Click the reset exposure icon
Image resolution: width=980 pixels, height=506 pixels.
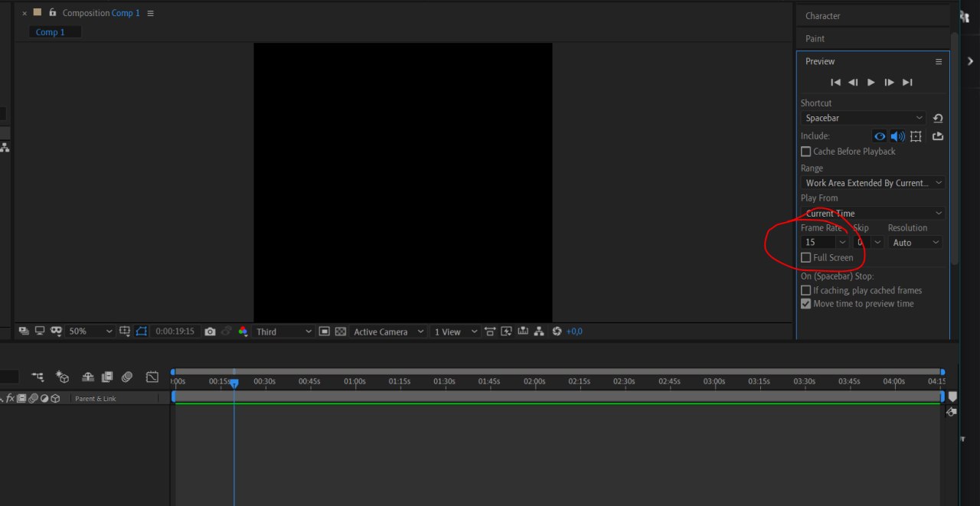coord(557,331)
